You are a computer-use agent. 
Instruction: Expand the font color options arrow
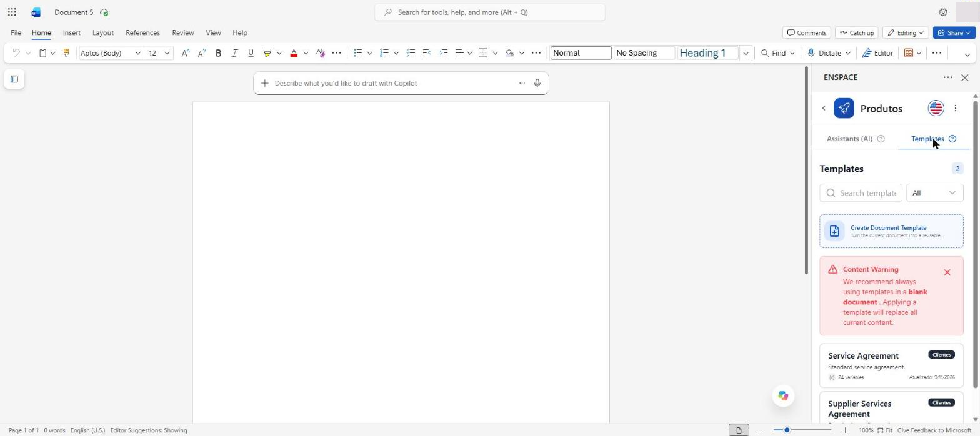(306, 53)
